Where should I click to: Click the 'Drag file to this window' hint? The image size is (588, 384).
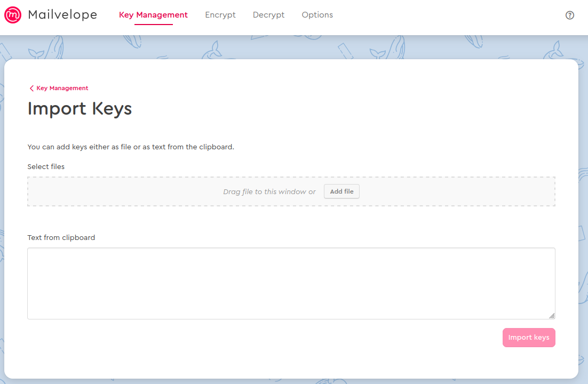point(269,192)
